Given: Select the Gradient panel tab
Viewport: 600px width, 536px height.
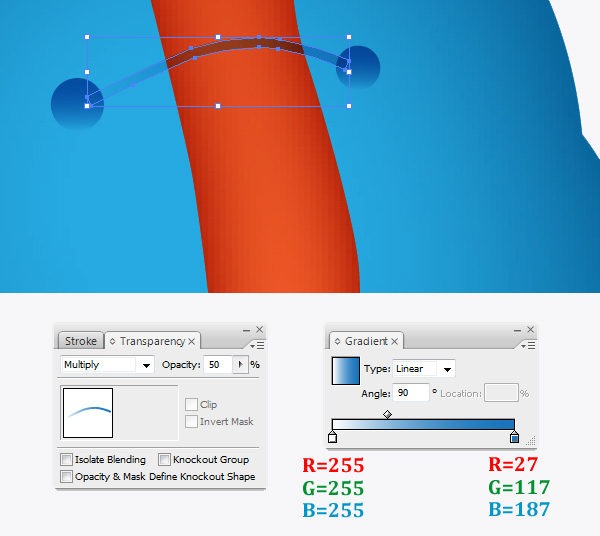Looking at the screenshot, I should 366,341.
